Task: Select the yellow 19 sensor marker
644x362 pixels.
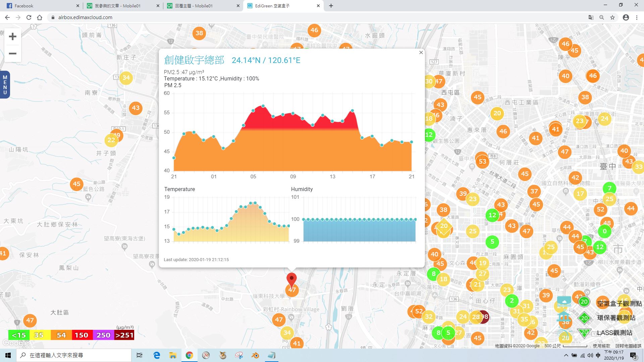Action: (482, 263)
